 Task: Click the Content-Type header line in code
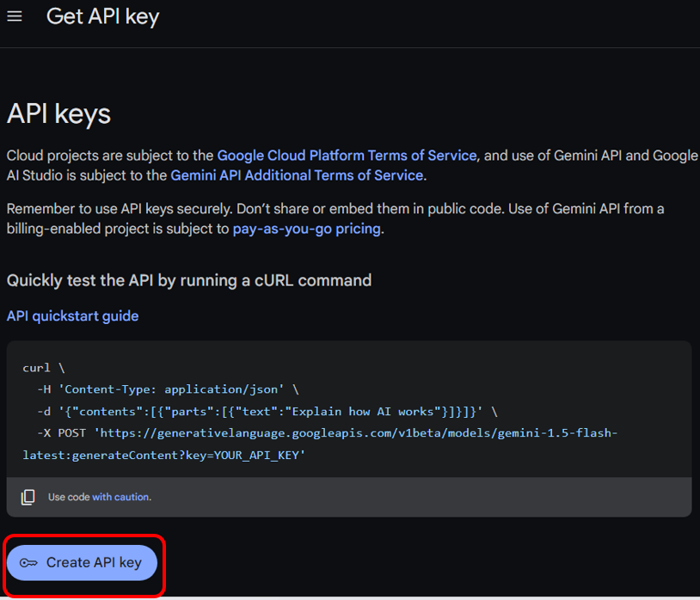[168, 389]
